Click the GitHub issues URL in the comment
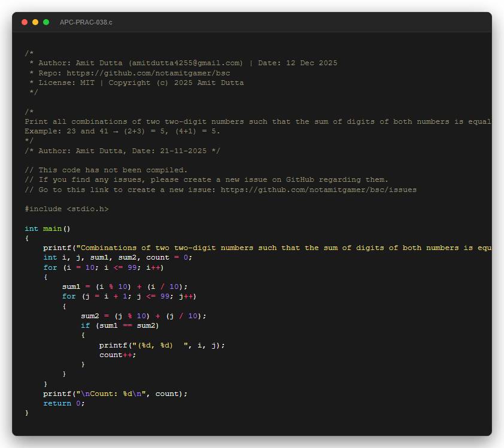 [318, 190]
